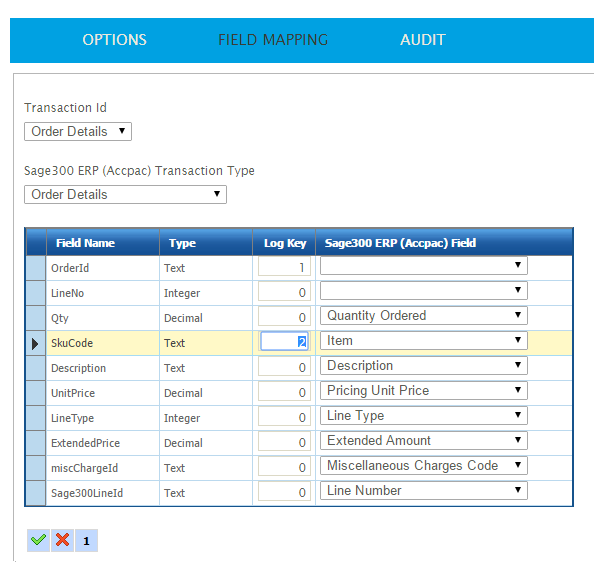Open the OPTIONS tab
Screen dimensions: 604x572
pyautogui.click(x=114, y=40)
